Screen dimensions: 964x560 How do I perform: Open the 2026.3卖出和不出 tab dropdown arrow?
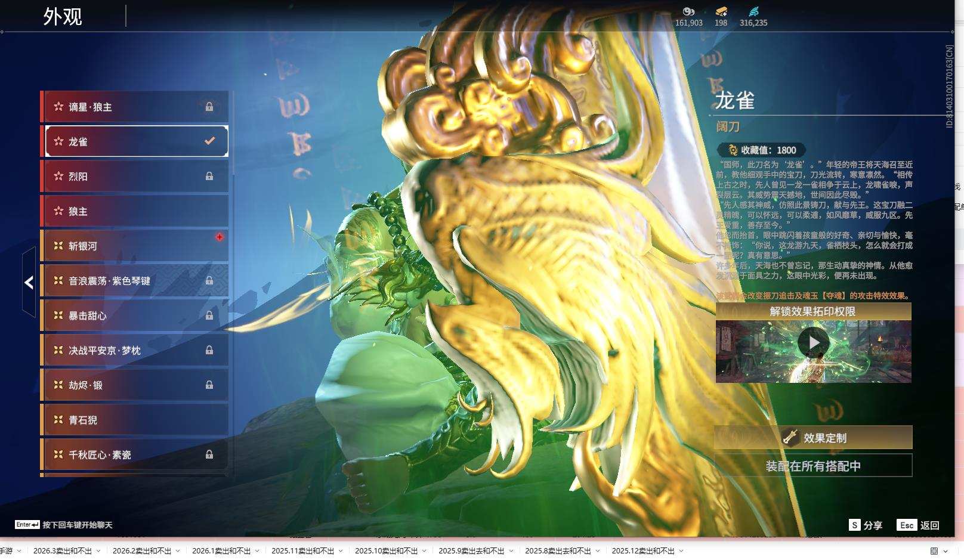(x=98, y=551)
